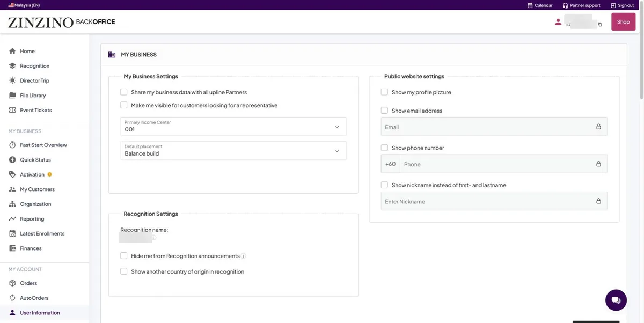The image size is (644, 323).
Task: Click the lock icon in Email field
Action: pyautogui.click(x=598, y=127)
